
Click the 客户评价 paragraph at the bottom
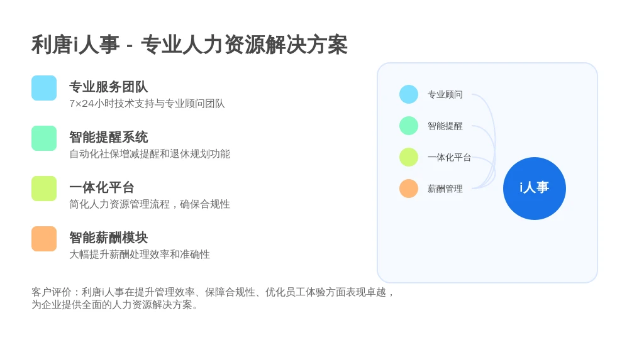tap(213, 299)
